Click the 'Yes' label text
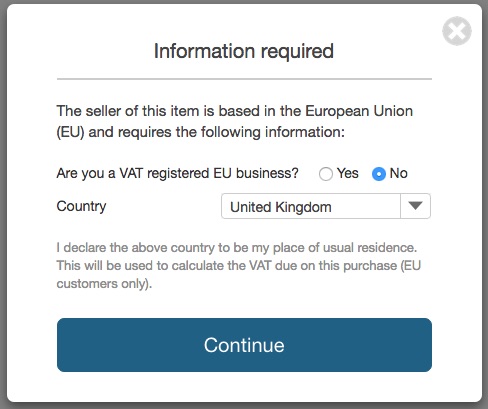 [x=348, y=173]
